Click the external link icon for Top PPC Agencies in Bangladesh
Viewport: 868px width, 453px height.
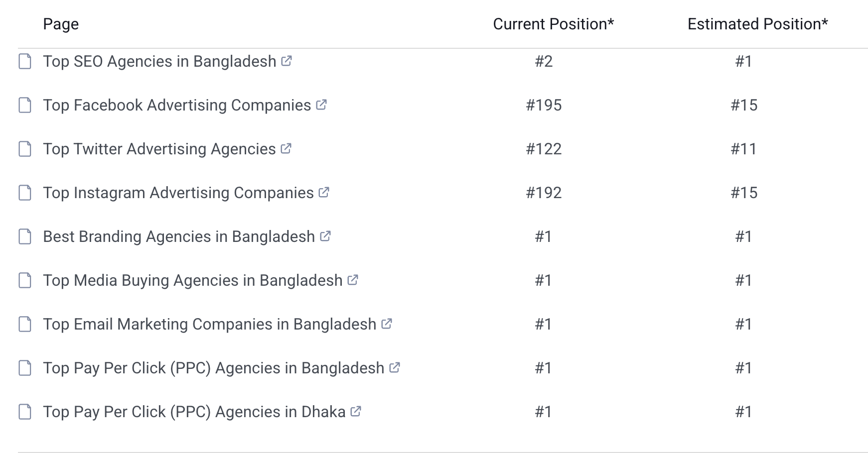click(394, 368)
